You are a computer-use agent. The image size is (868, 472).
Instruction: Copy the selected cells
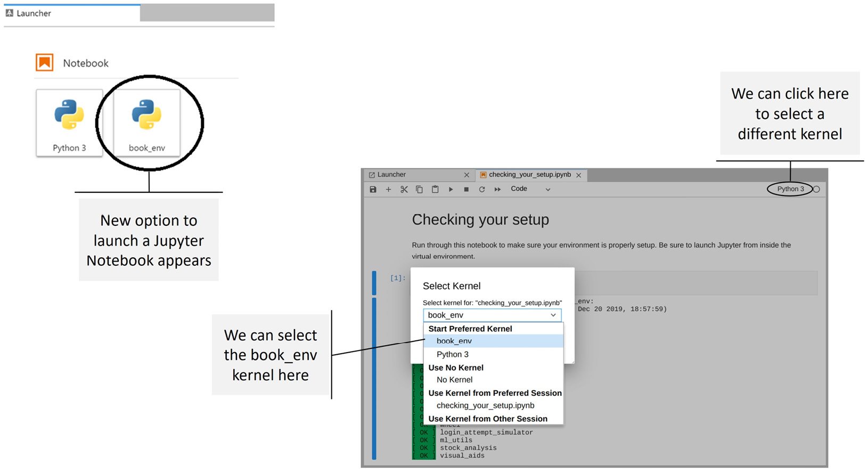(420, 189)
